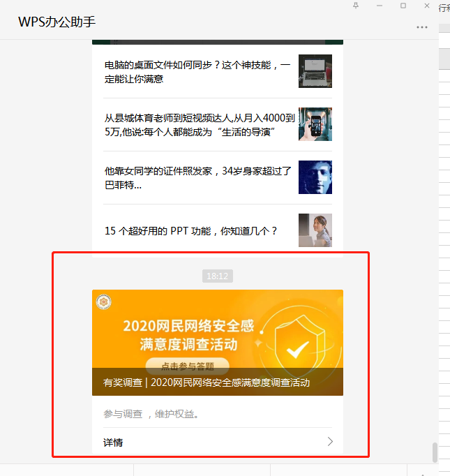Click the vertical scrollbar thumb

pos(435,452)
